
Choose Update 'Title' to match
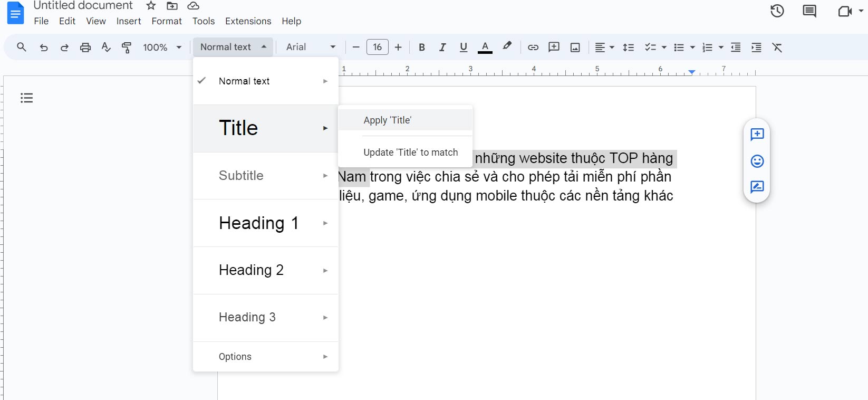pos(405,153)
